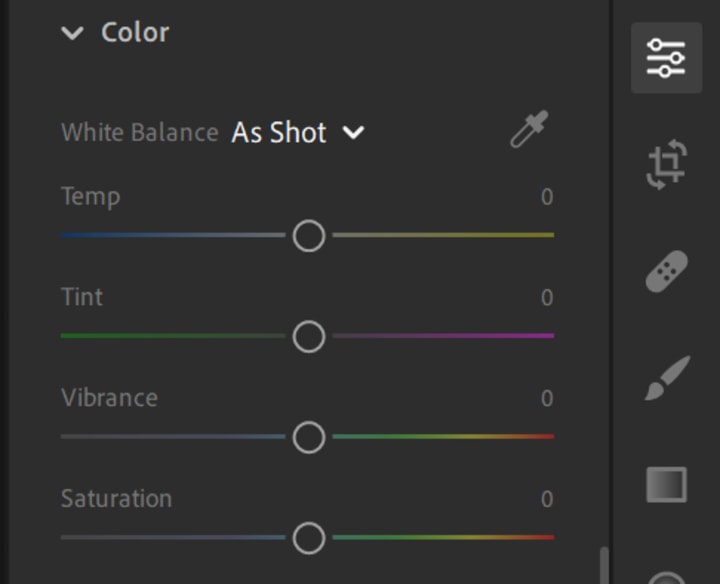Collapse the Color section

pos(72,33)
